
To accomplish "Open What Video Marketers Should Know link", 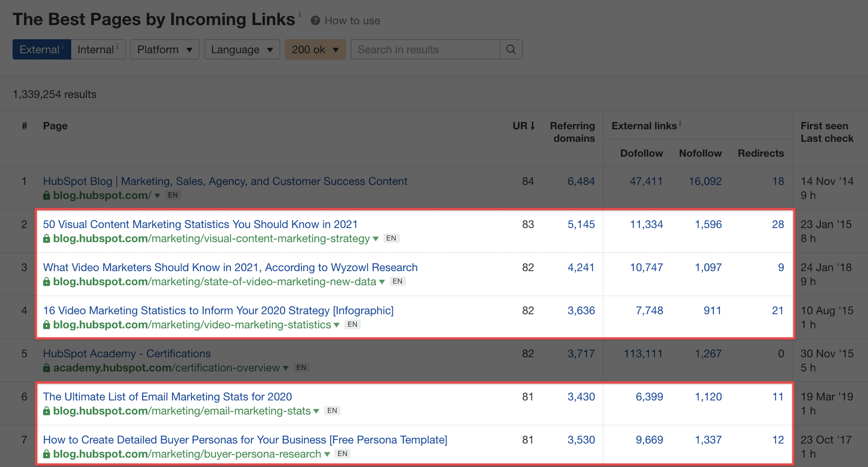I will point(230,267).
